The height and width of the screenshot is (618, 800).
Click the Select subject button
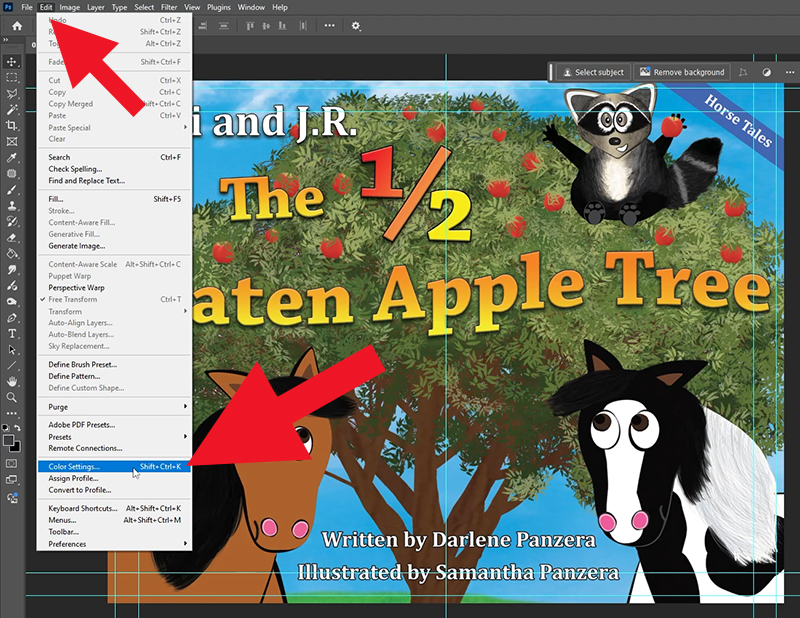593,72
